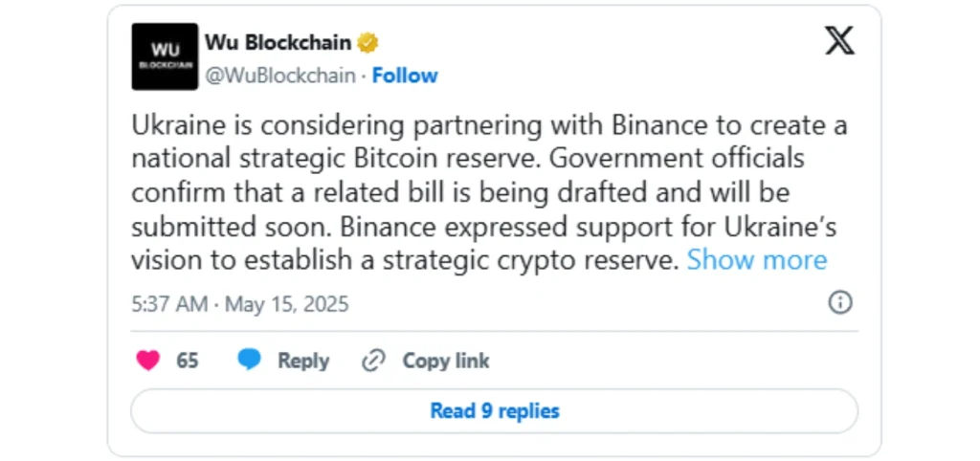Click the 65 likes count
980x461 pixels.
(x=188, y=361)
